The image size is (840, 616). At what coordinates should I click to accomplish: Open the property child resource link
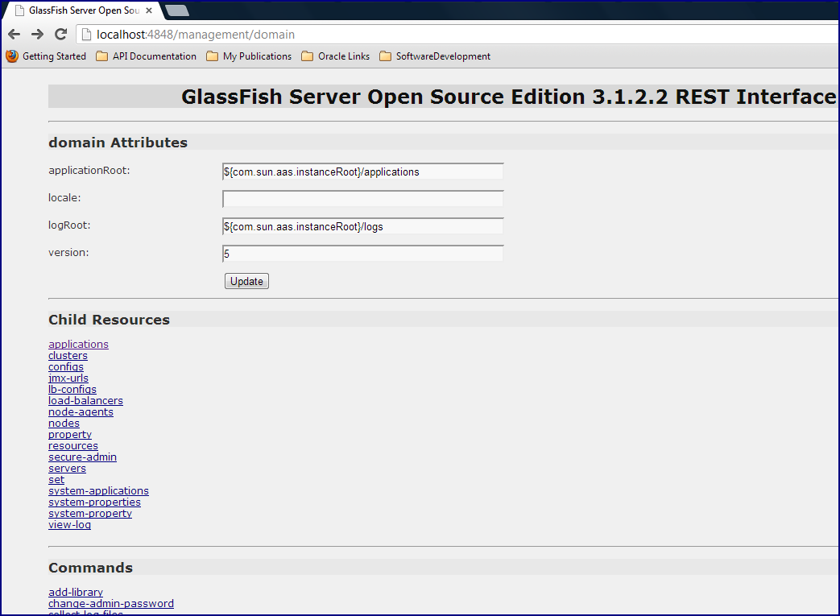[70, 434]
